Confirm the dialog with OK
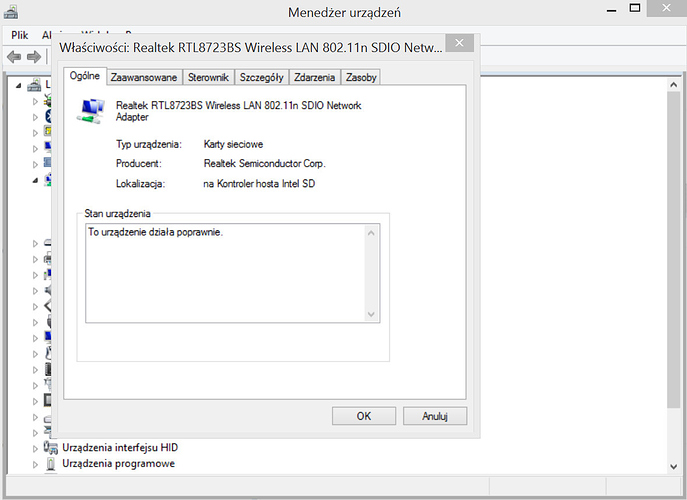This screenshot has width=687, height=500. (x=364, y=416)
